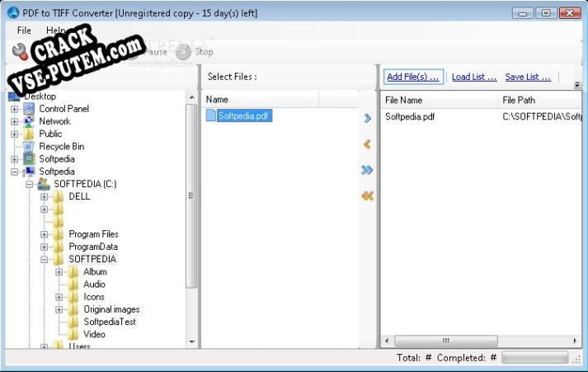Expand the DELL folder node
Viewport: 588px width, 372px height.
(x=44, y=197)
